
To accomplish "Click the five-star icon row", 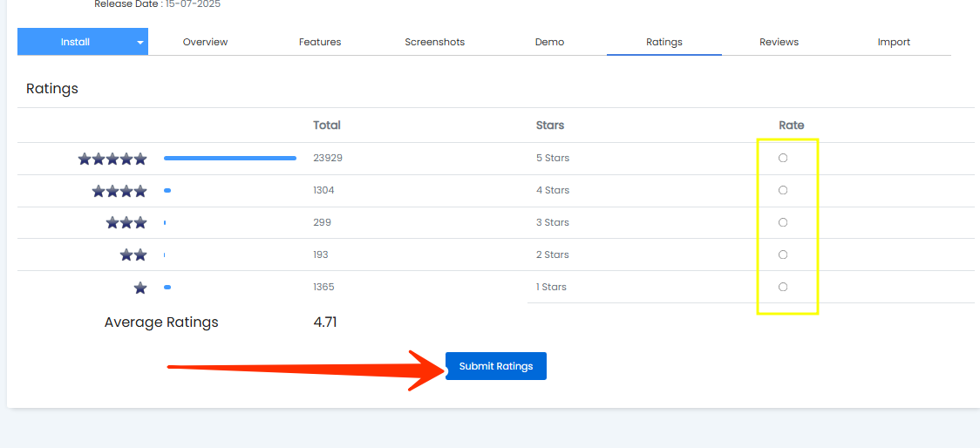I will pos(112,159).
